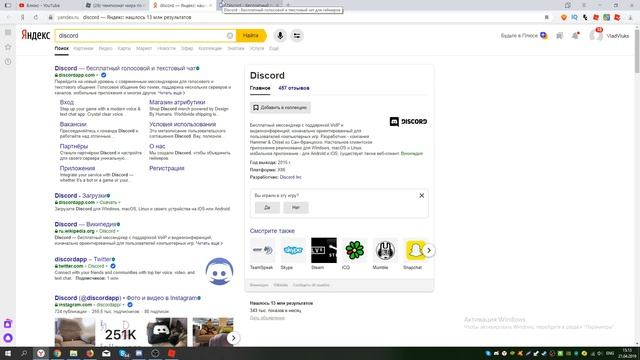Open Ещё more search tabs
Screen dimensions: 640x360
274,48
